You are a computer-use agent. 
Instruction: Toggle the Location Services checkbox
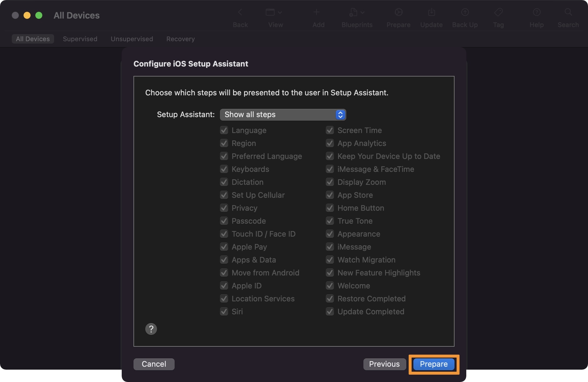(224, 298)
